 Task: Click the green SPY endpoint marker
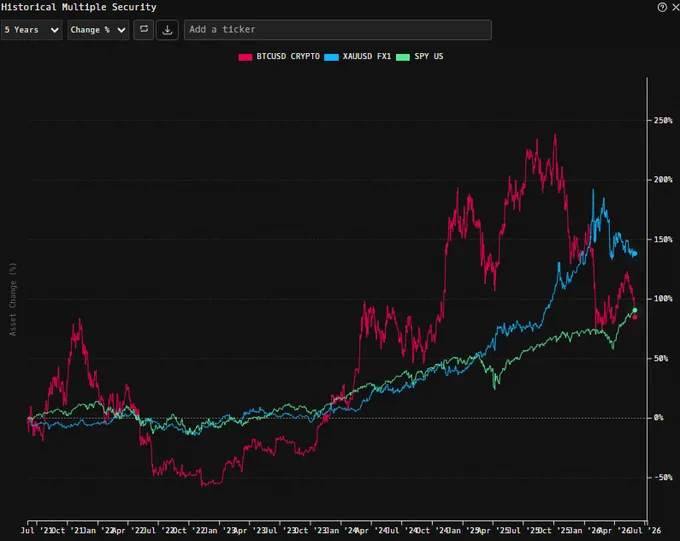(635, 310)
